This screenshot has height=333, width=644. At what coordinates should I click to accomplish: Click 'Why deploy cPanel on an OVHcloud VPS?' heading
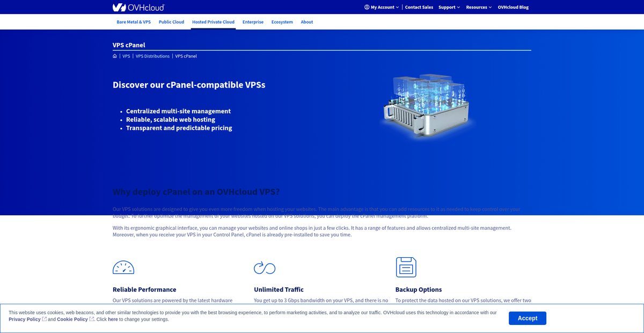[x=196, y=192]
